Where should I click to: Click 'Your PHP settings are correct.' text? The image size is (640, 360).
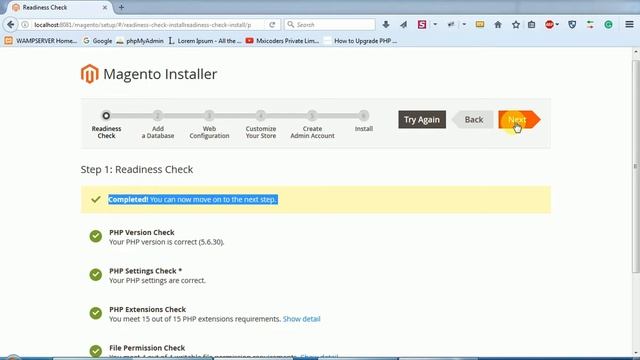coord(157,280)
